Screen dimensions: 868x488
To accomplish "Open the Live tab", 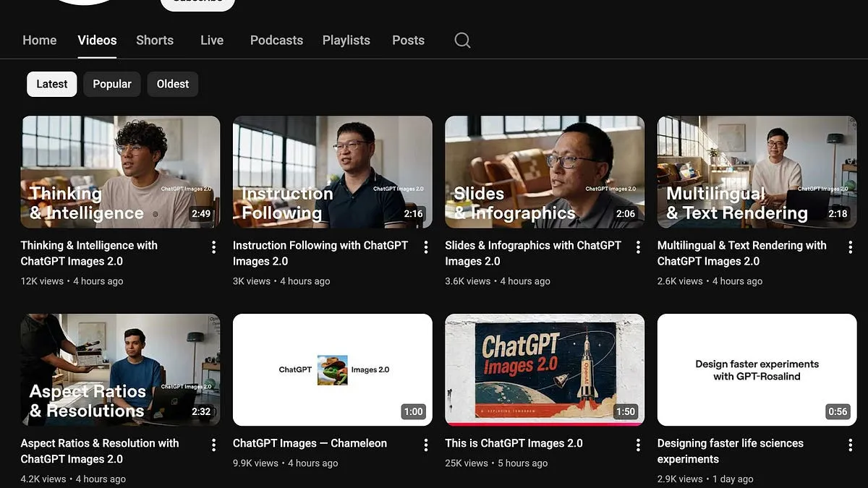I will pyautogui.click(x=212, y=40).
